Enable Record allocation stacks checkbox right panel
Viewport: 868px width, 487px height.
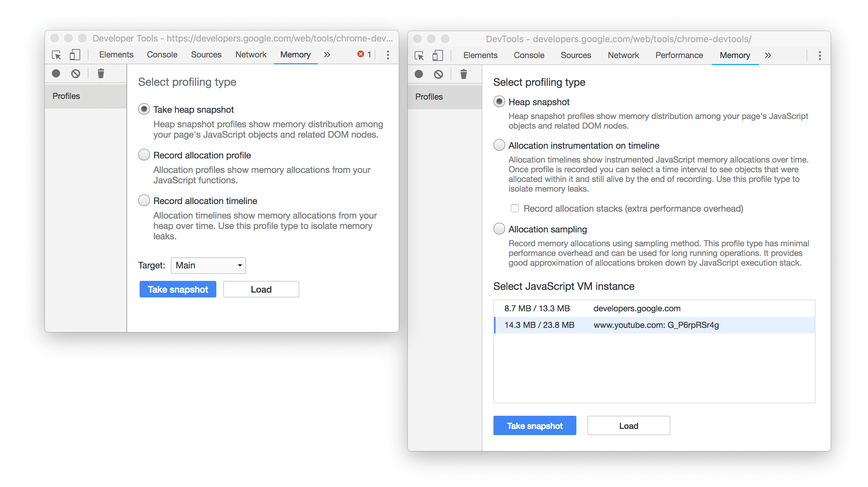(514, 208)
